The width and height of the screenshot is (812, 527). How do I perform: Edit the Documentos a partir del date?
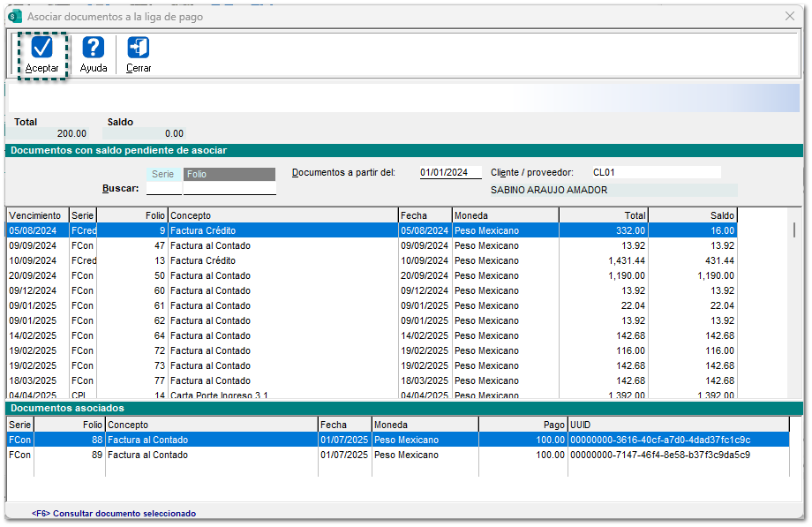(x=450, y=173)
